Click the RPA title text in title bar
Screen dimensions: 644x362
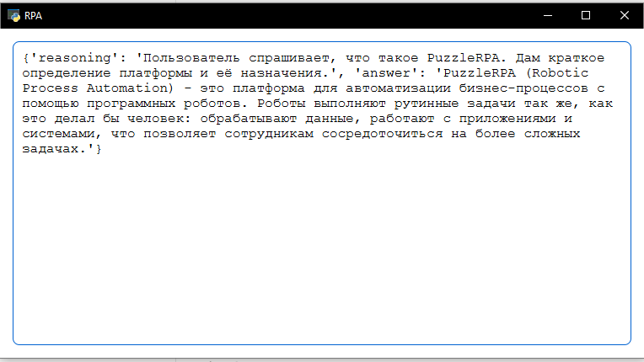click(33, 16)
